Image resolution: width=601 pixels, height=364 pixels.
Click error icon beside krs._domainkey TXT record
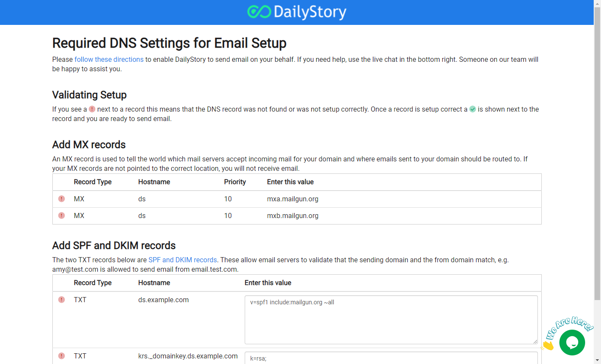pos(61,356)
